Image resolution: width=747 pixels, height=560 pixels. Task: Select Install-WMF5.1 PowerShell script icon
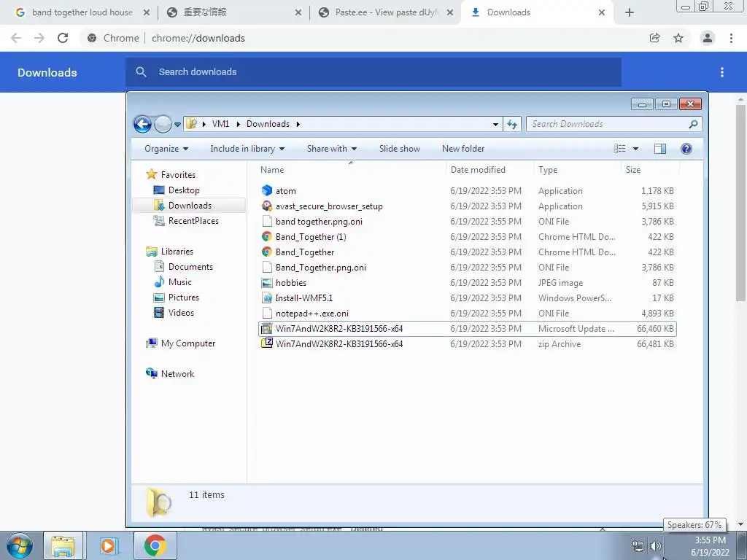[x=267, y=298]
